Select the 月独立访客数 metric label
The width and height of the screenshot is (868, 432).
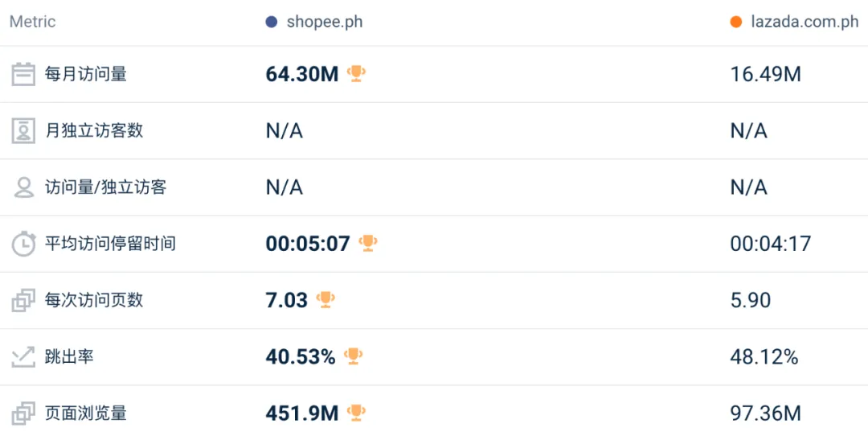(94, 130)
